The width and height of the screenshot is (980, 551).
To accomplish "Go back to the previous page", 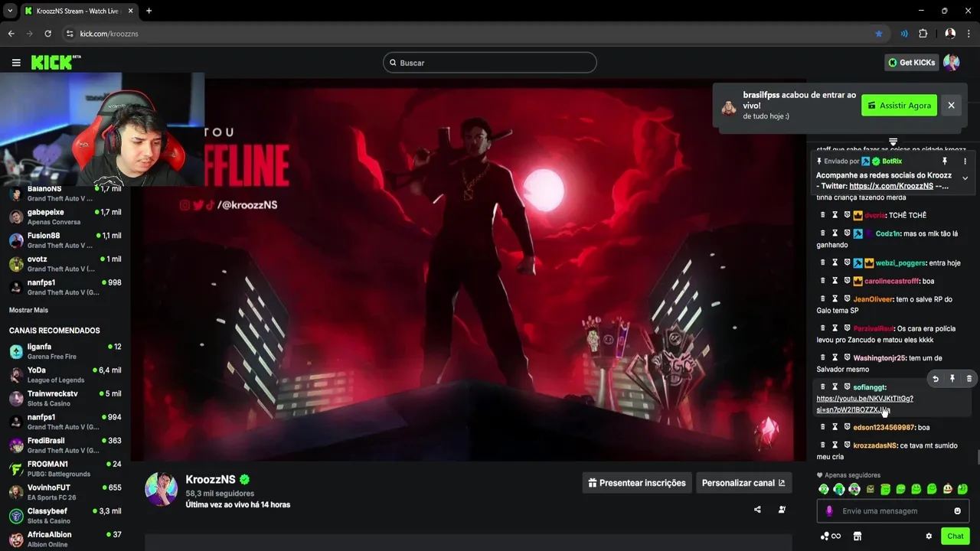I will coord(11,34).
